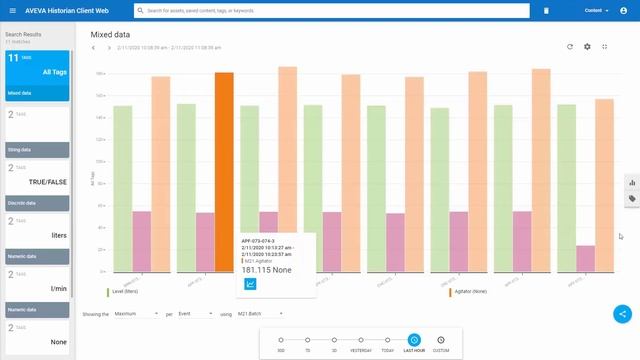Select the 30D time range

pyautogui.click(x=281, y=340)
